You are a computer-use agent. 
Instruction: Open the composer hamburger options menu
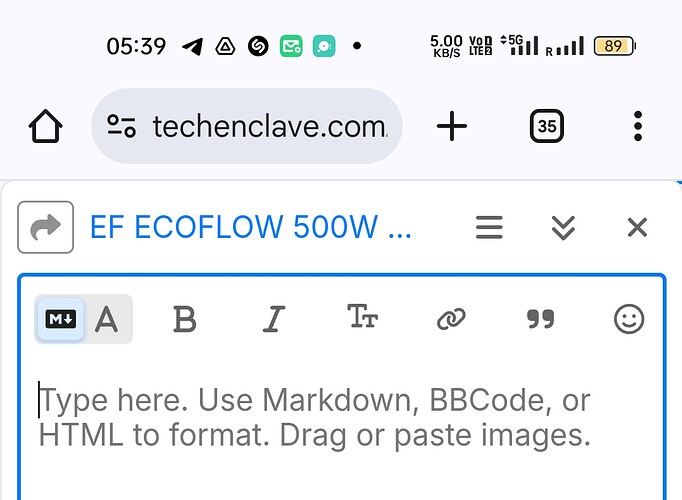coord(489,227)
